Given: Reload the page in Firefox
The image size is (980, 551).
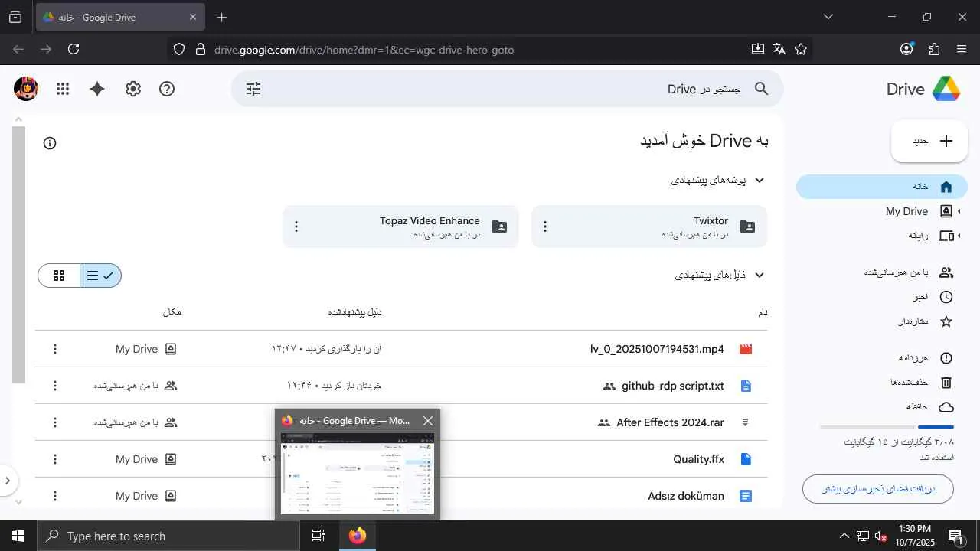Looking at the screenshot, I should (x=73, y=49).
